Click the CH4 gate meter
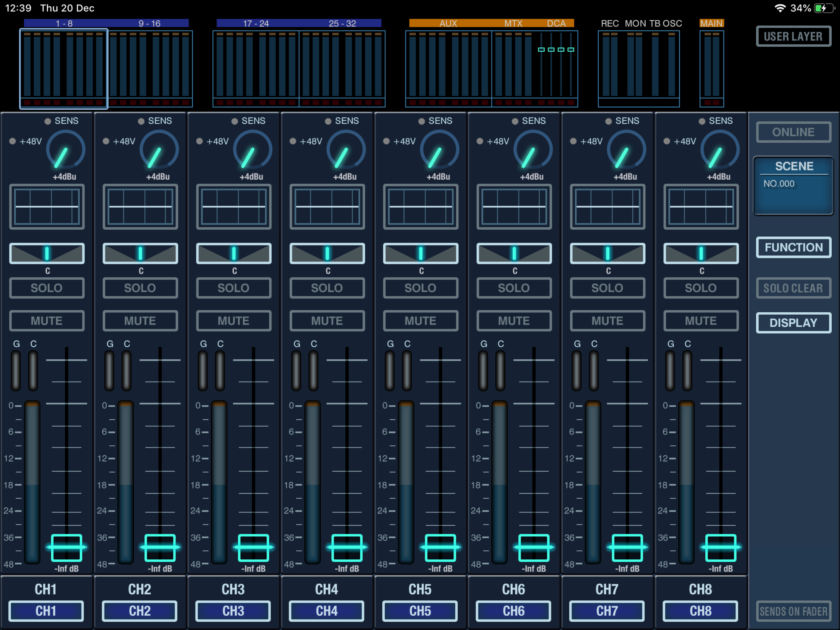The image size is (840, 630). [296, 371]
